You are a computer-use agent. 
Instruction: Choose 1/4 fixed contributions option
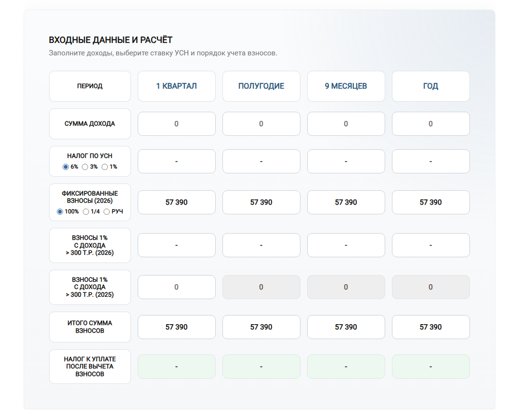tap(86, 211)
